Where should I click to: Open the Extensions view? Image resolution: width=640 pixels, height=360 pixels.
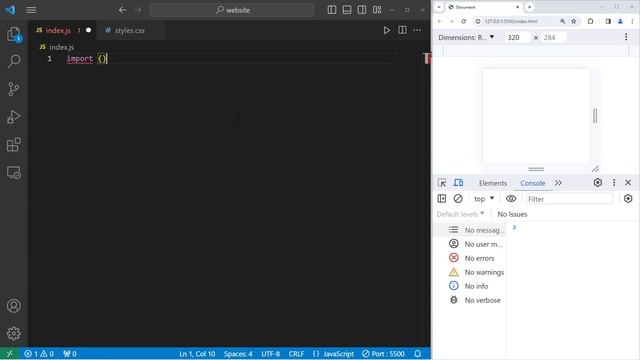(x=13, y=144)
